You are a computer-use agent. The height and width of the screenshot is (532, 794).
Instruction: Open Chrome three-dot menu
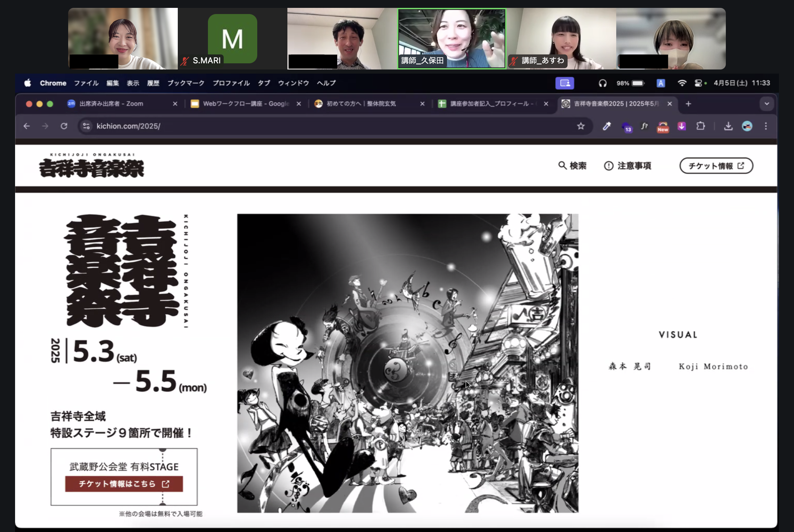coord(766,126)
